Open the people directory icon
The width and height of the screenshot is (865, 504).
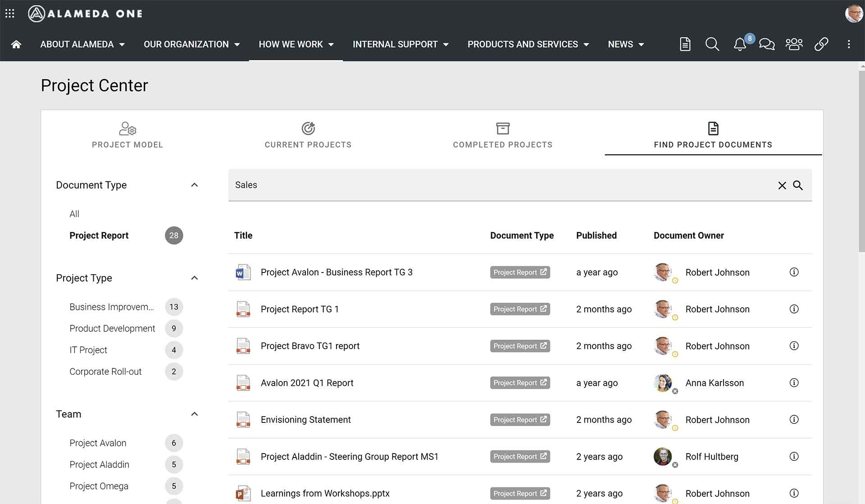[794, 44]
